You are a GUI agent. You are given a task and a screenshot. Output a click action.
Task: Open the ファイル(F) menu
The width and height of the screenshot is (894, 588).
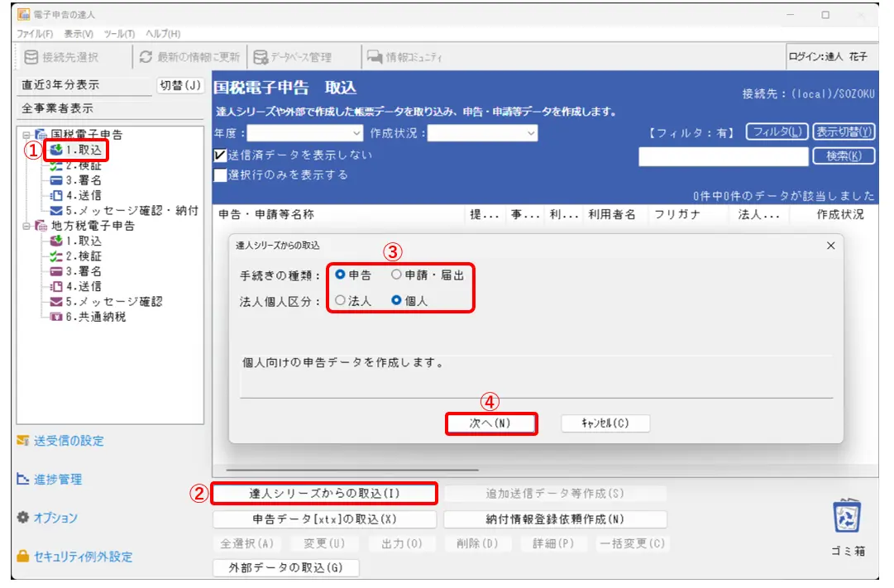35,33
